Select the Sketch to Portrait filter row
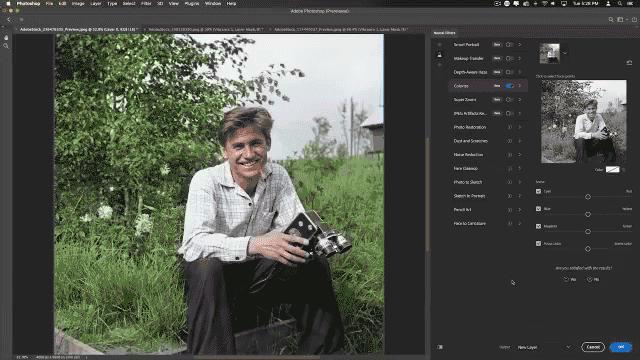The height and width of the screenshot is (360, 640). tap(488, 196)
